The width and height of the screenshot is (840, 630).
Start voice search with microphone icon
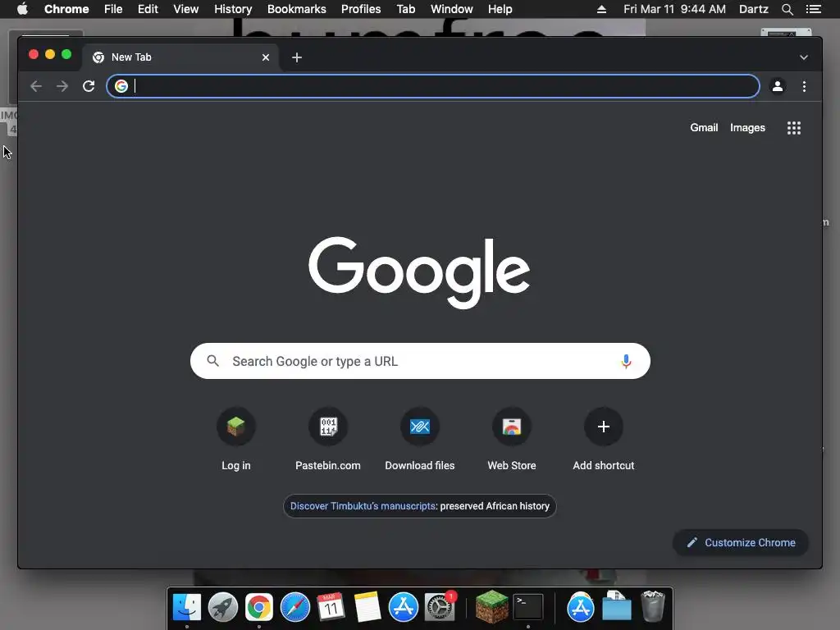coord(626,361)
